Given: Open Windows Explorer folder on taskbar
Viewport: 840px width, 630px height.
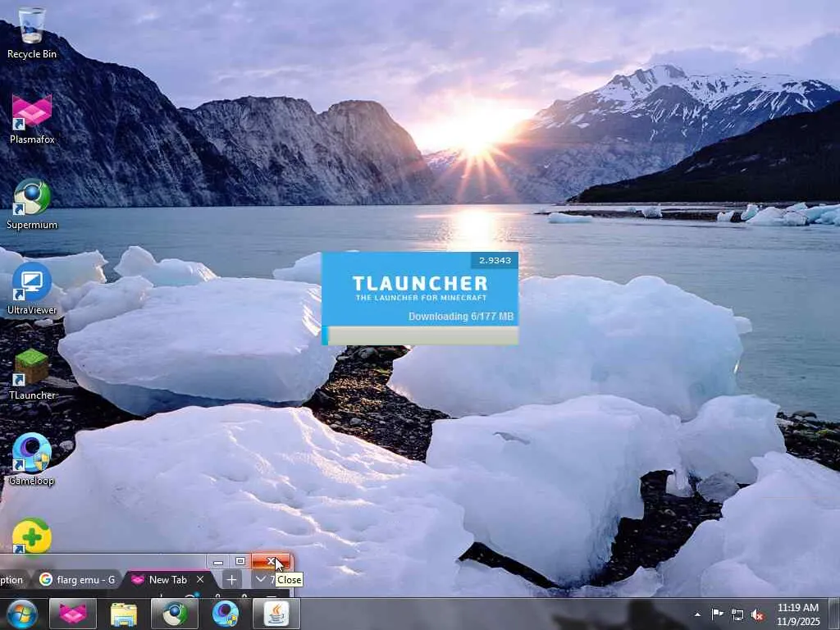Looking at the screenshot, I should [x=124, y=614].
